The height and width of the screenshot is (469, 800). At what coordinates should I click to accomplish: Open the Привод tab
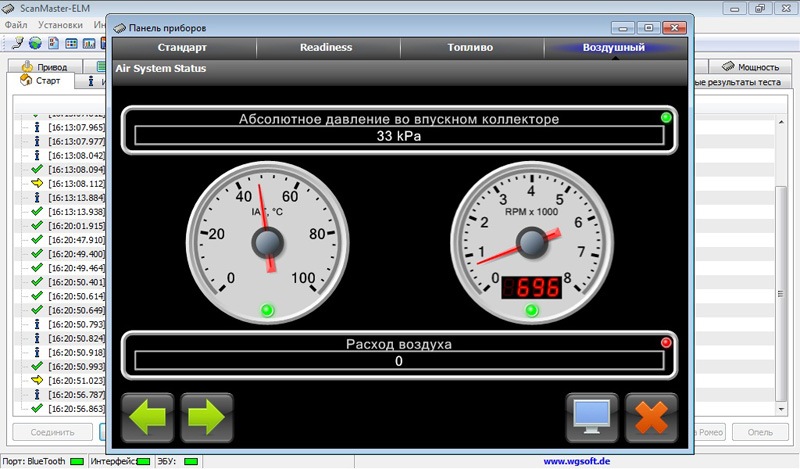(x=43, y=66)
